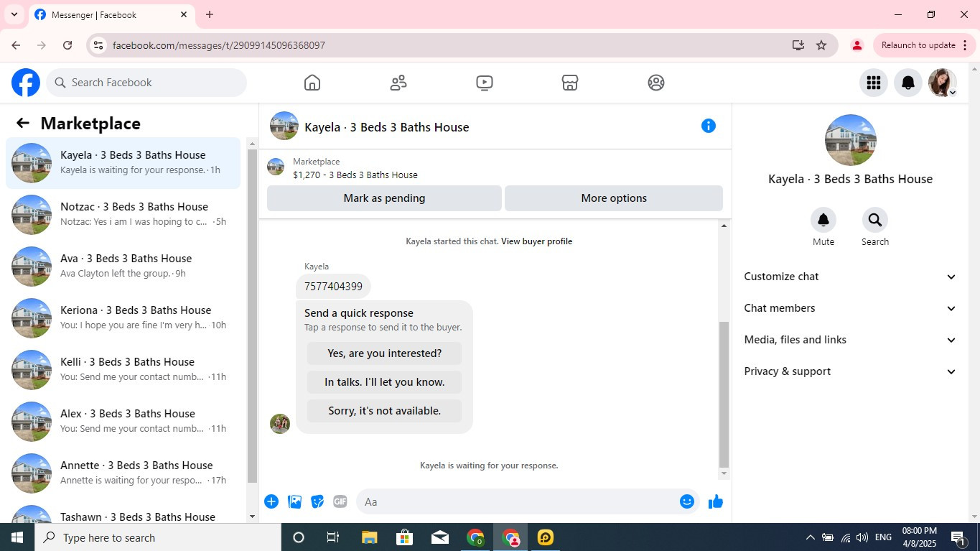Open the tab search dropdown arrow
Screen dimensions: 980x551
pyautogui.click(x=14, y=14)
